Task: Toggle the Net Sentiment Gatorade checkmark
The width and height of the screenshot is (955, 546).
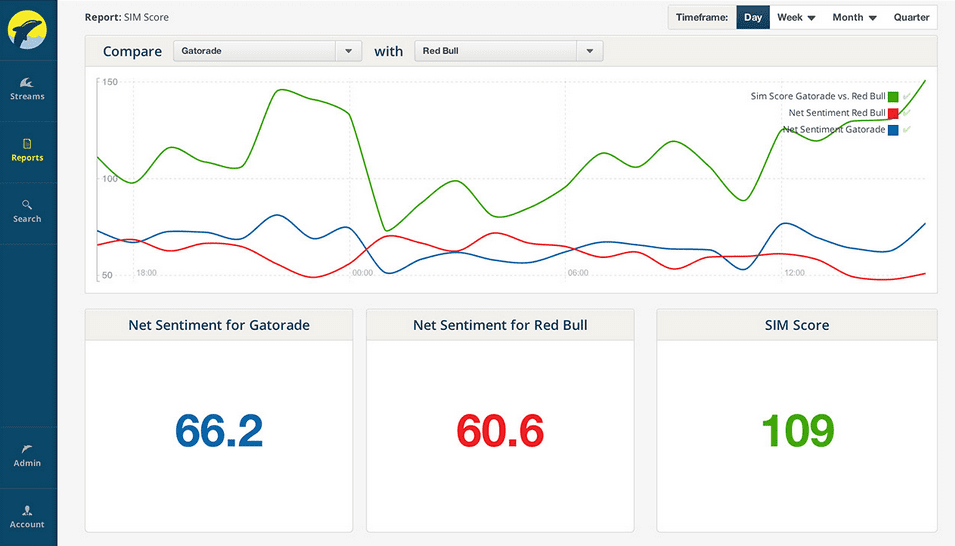Action: tap(906, 129)
